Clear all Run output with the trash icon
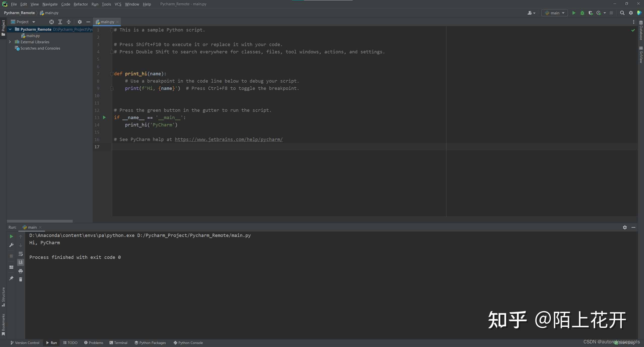The height and width of the screenshot is (347, 644). 21,279
